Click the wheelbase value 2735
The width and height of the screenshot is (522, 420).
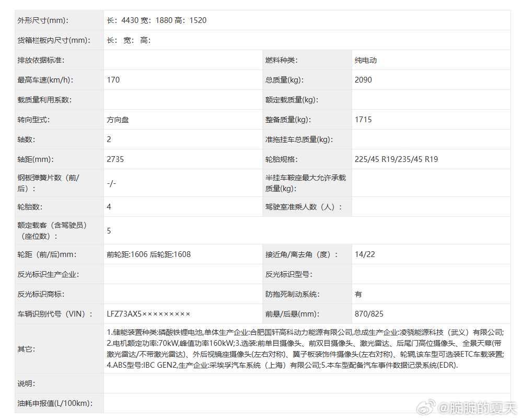115,159
